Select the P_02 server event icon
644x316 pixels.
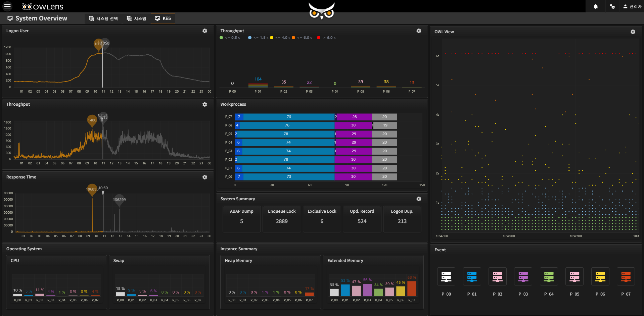pos(498,276)
